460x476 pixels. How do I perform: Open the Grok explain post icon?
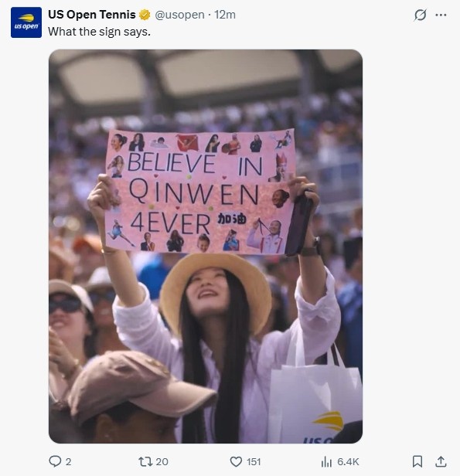pos(421,15)
